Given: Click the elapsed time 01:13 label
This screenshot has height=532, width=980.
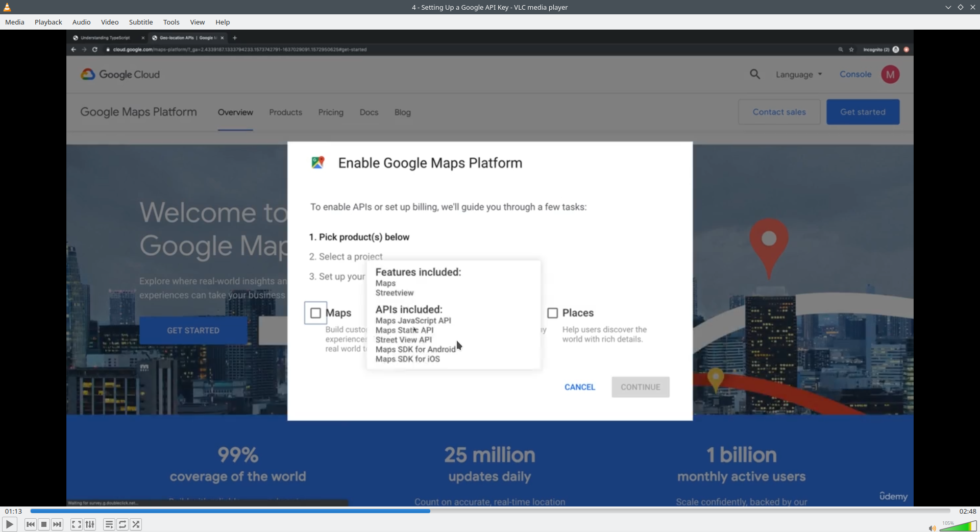Looking at the screenshot, I should tap(14, 511).
